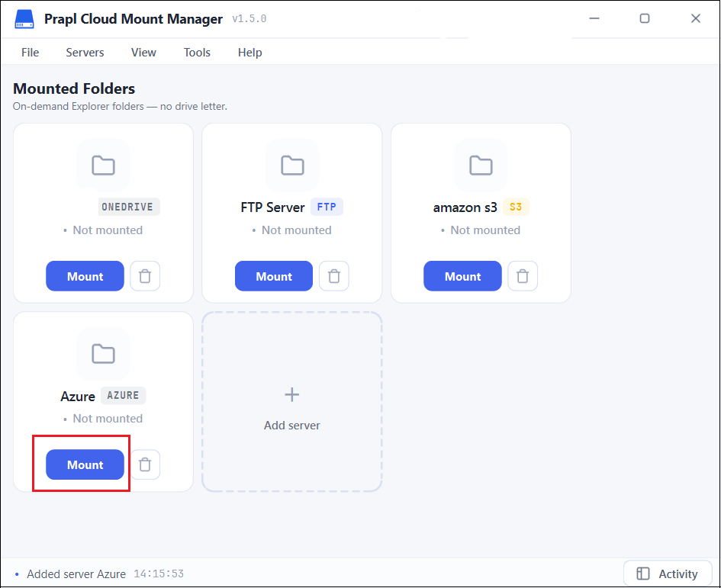This screenshot has height=588, width=721.
Task: Open the Help menu
Action: click(250, 53)
